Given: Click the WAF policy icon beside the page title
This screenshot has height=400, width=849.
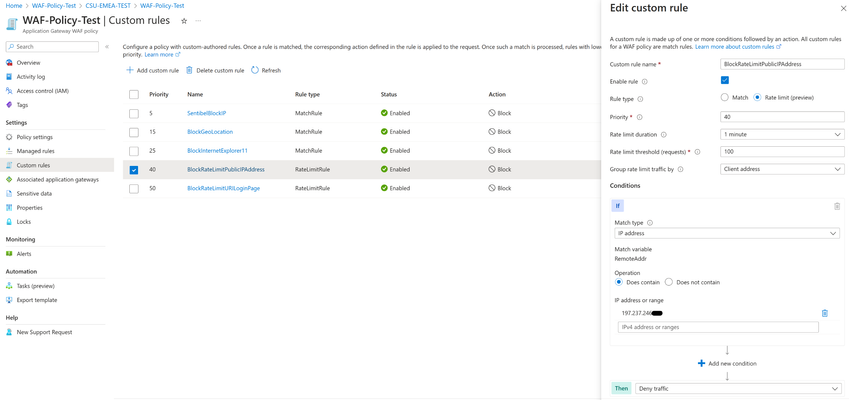Looking at the screenshot, I should coord(12,24).
